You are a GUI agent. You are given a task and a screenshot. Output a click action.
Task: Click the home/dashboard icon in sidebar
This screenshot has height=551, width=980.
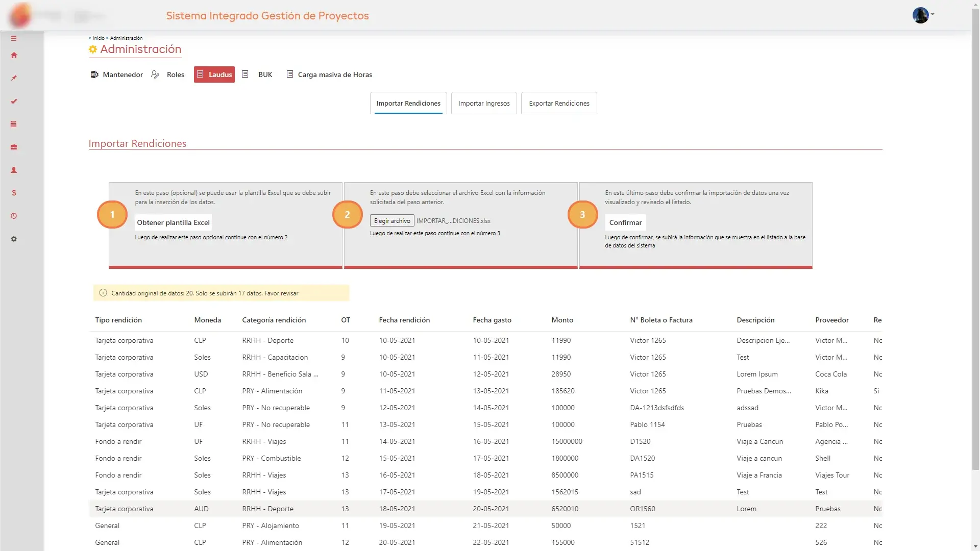(14, 55)
